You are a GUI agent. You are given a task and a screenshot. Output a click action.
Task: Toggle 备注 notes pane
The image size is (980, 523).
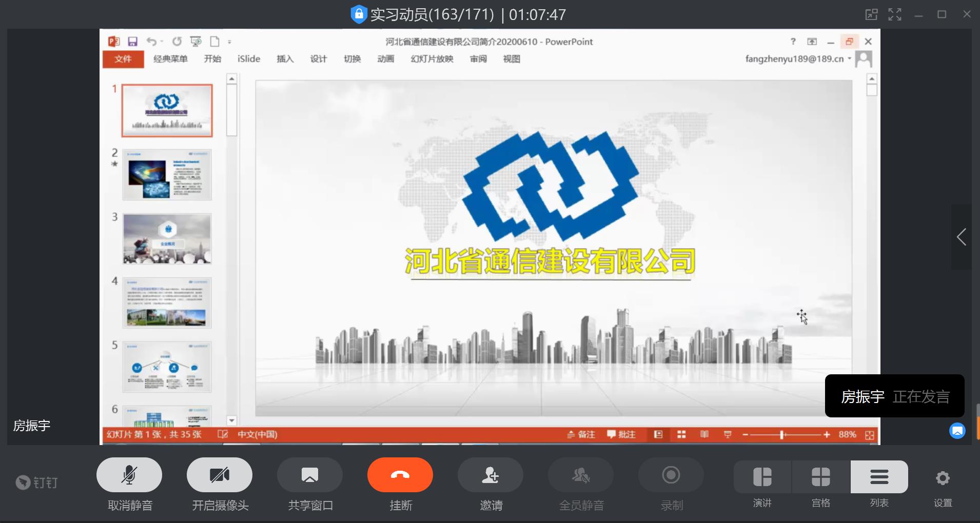tap(581, 435)
